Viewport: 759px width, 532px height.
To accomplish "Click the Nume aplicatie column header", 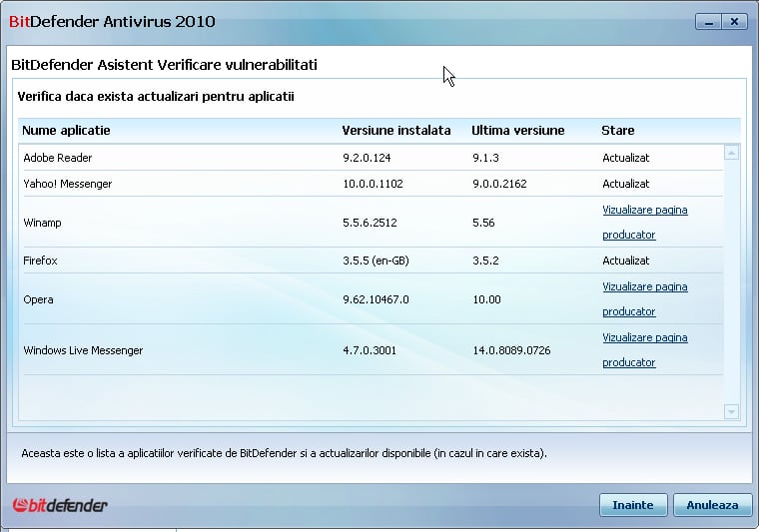I will 66,131.
